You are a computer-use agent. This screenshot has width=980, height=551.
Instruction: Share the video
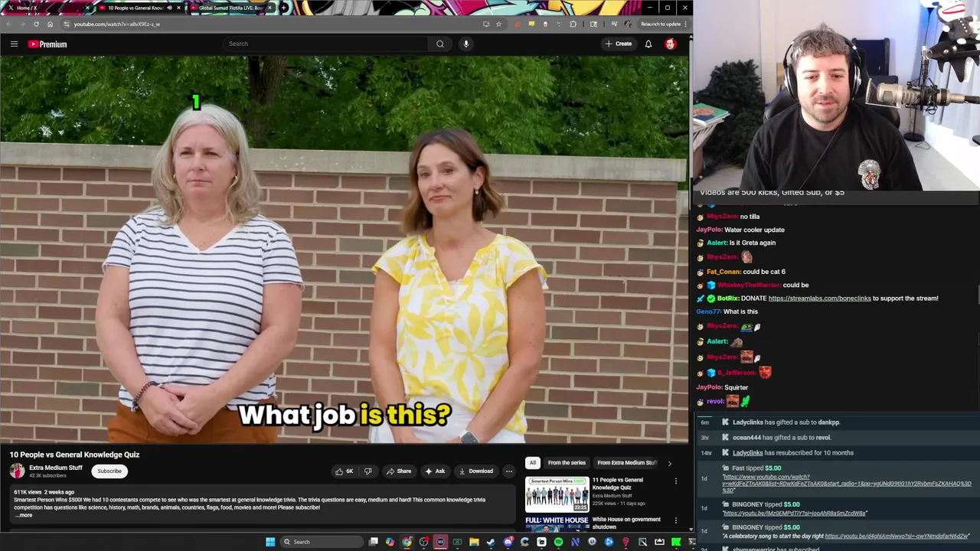[x=399, y=471]
